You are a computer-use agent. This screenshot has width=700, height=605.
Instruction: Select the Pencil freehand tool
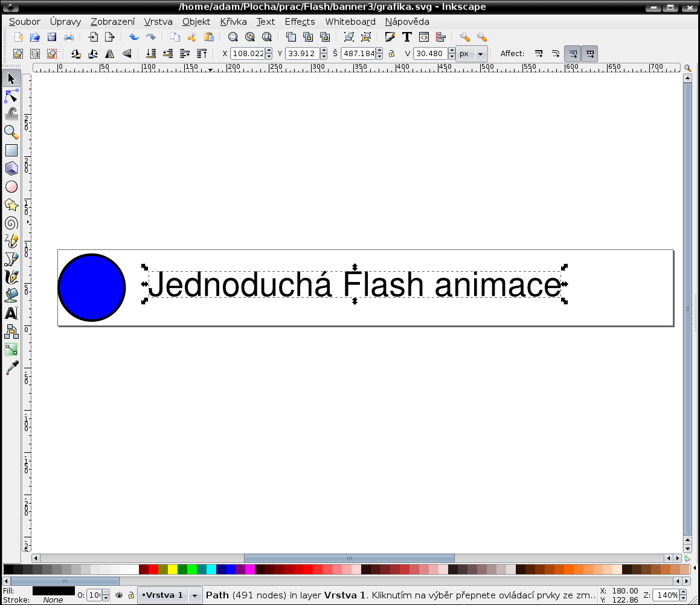[11, 241]
